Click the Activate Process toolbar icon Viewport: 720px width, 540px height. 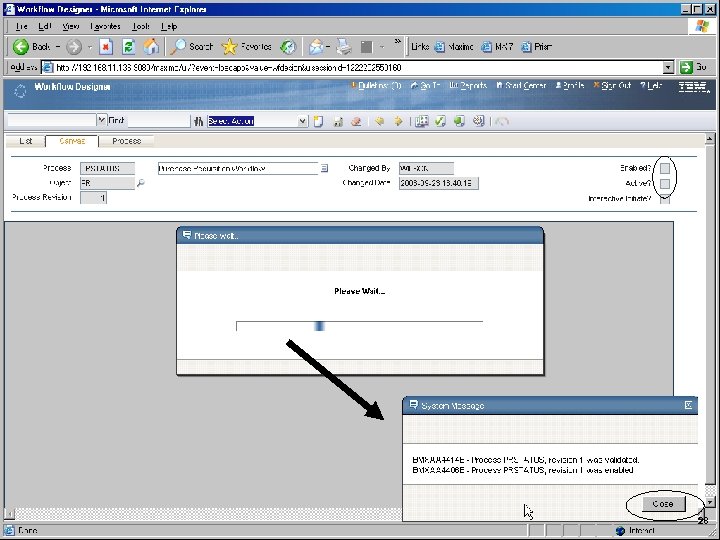click(478, 121)
